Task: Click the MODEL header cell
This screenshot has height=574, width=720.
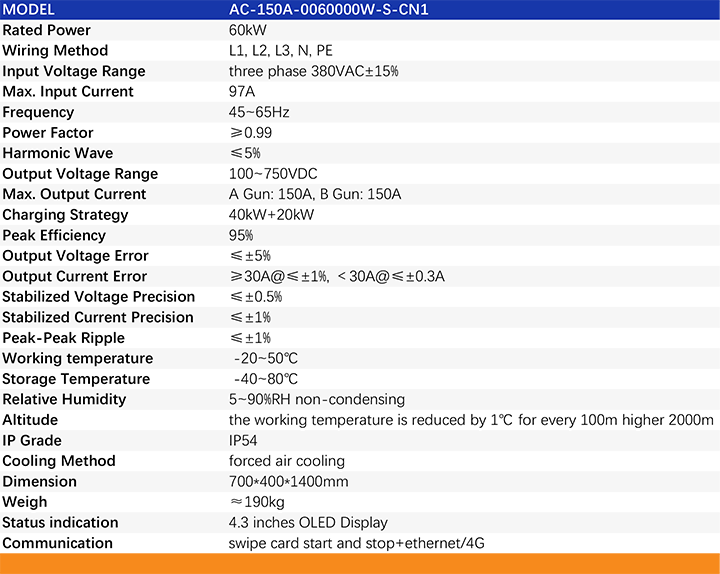Action: [32, 10]
